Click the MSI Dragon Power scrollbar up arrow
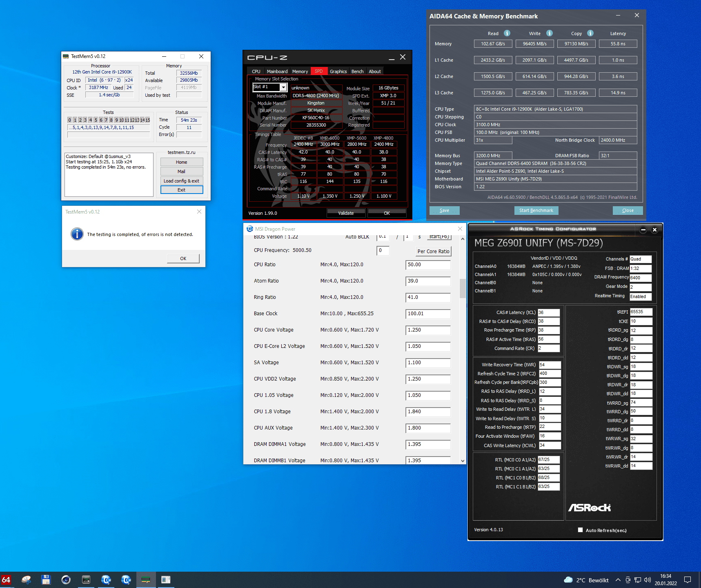Viewport: 701px width, 588px height. coord(463,239)
